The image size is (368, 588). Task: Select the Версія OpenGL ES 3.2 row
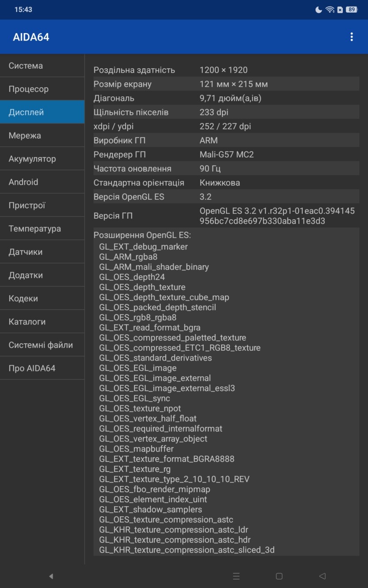tap(226, 197)
